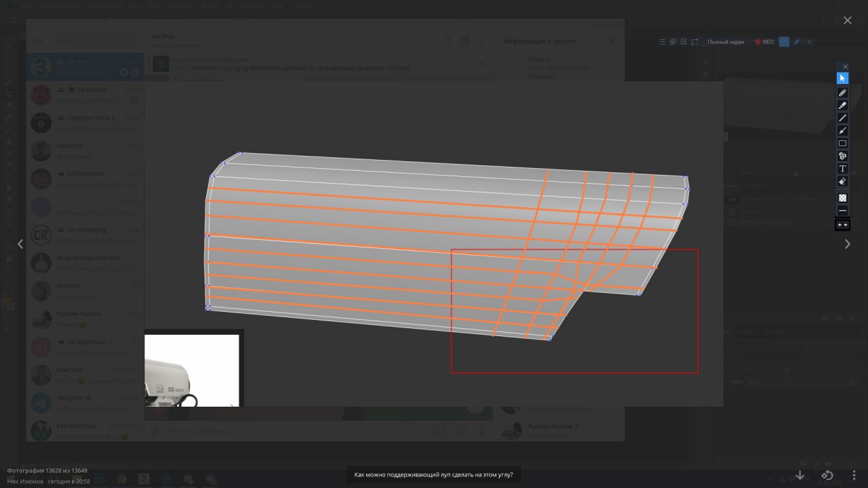Click microphone icon in dimmed Telegram
Screen dimensions: 868x488
tap(481, 430)
